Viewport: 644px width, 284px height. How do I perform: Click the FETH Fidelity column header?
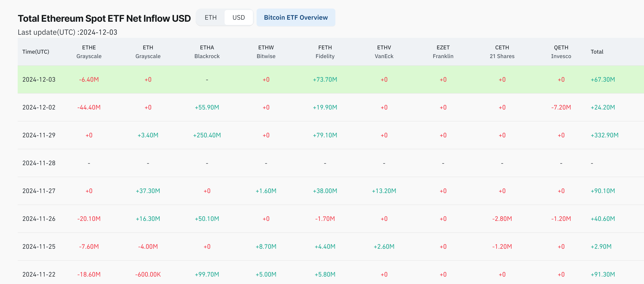click(325, 52)
